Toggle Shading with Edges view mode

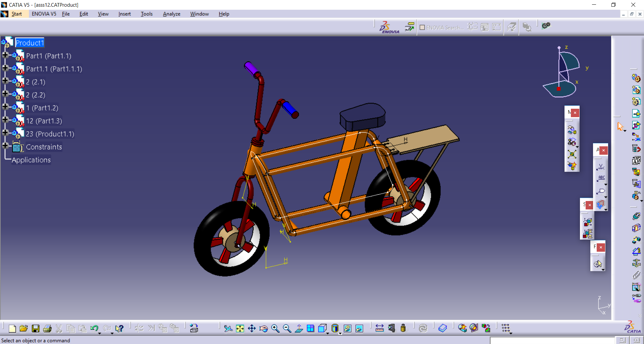tap(334, 328)
